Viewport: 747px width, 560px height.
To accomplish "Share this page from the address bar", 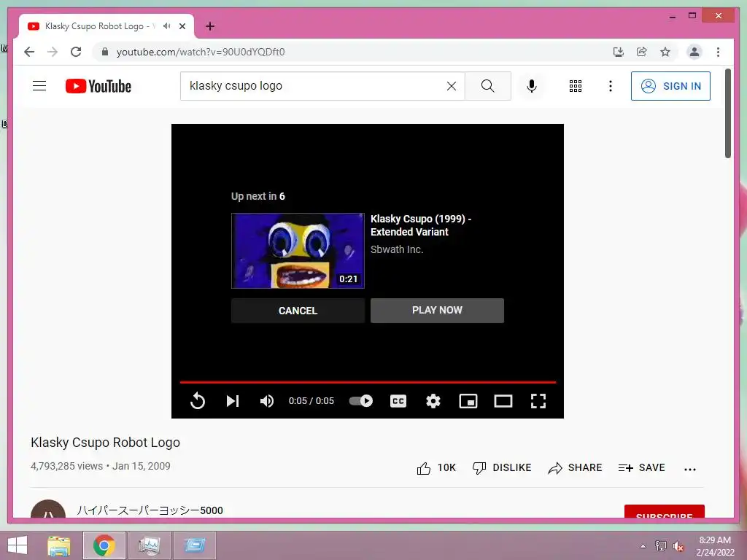I will coord(642,52).
